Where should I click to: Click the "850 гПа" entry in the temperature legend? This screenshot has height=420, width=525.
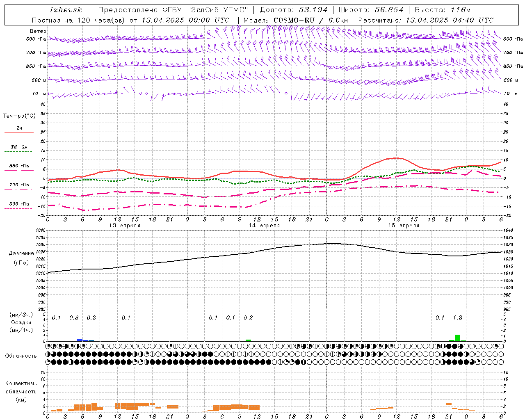click(19, 166)
